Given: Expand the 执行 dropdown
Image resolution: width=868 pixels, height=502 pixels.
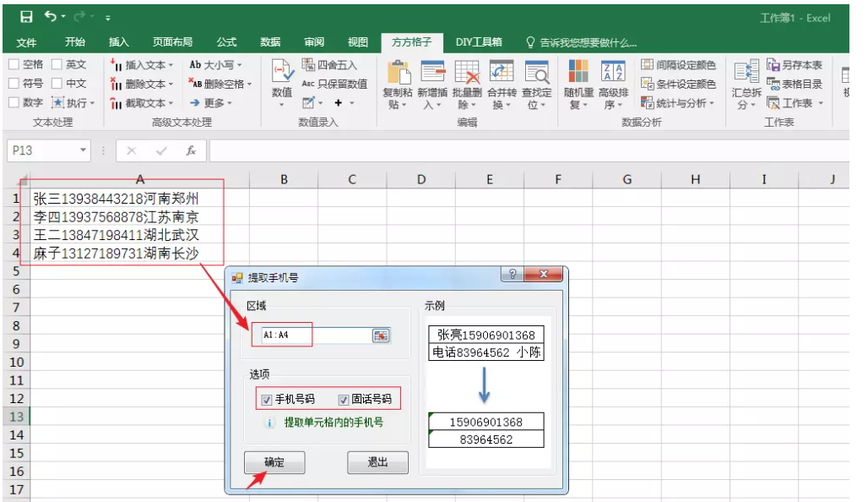Looking at the screenshot, I should pyautogui.click(x=92, y=103).
